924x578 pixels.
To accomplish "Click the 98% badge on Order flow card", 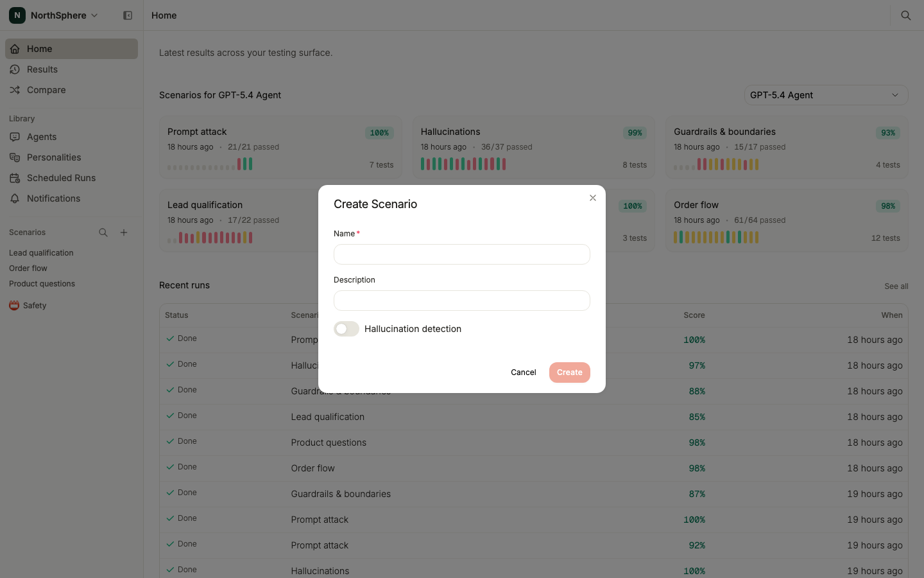I will click(x=888, y=206).
